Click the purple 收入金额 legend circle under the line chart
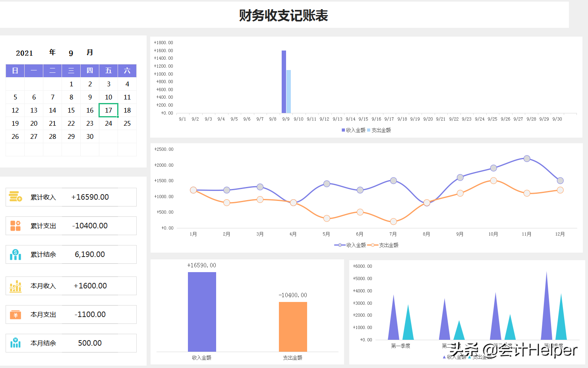 point(339,245)
